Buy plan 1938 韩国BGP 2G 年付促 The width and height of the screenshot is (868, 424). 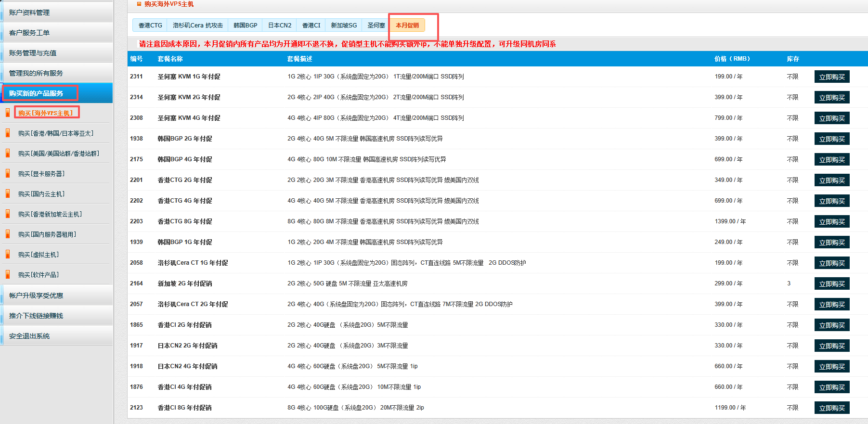point(832,139)
